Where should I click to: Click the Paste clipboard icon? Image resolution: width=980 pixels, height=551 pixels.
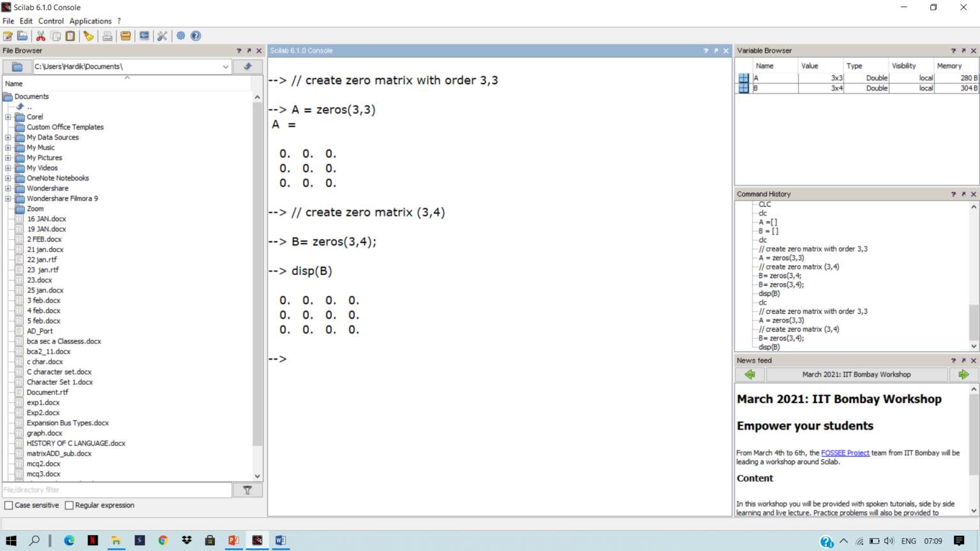click(70, 36)
